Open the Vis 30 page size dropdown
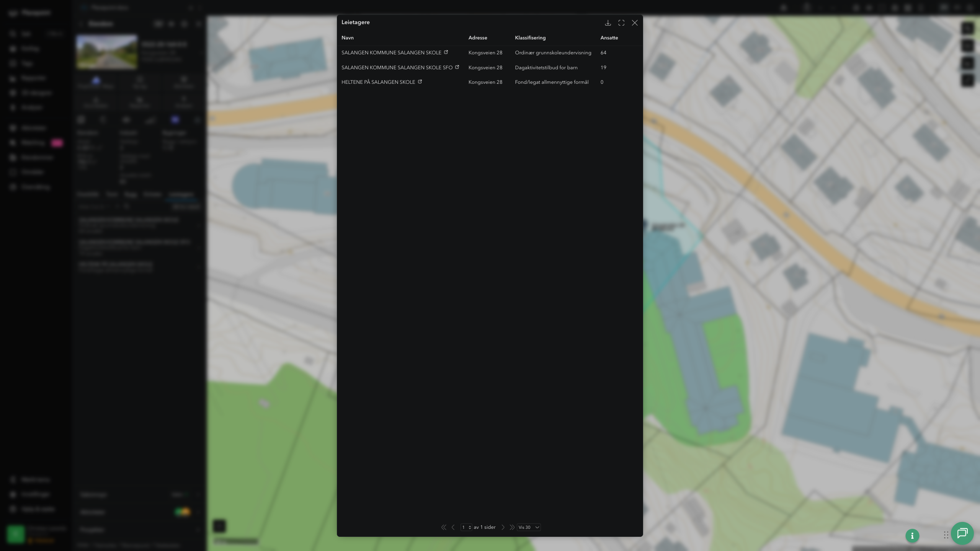The width and height of the screenshot is (980, 551). [x=529, y=527]
